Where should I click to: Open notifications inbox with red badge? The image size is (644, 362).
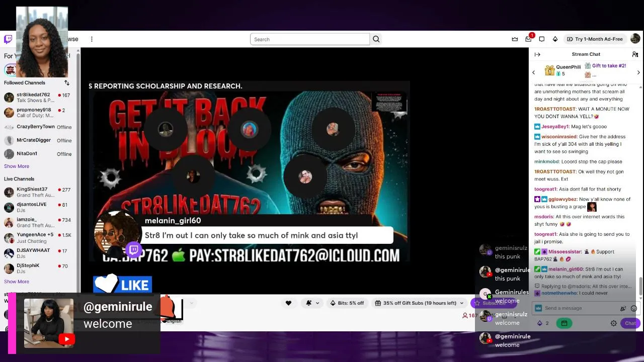(528, 39)
